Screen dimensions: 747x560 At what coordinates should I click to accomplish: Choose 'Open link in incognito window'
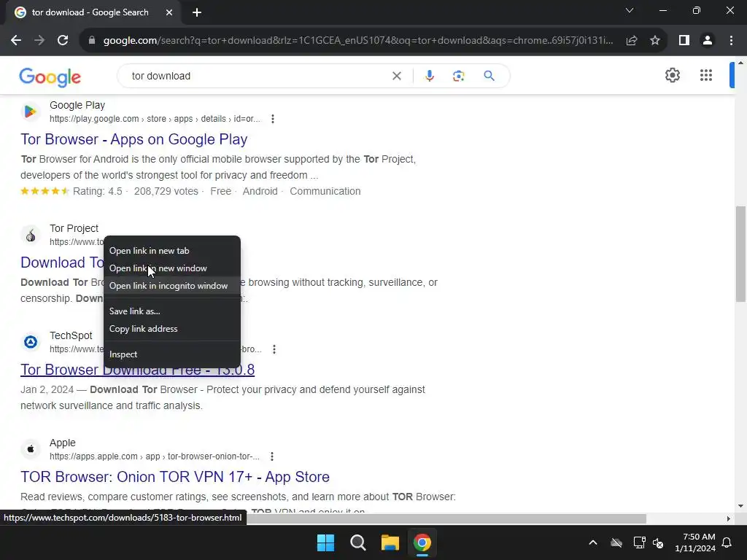pos(172,286)
